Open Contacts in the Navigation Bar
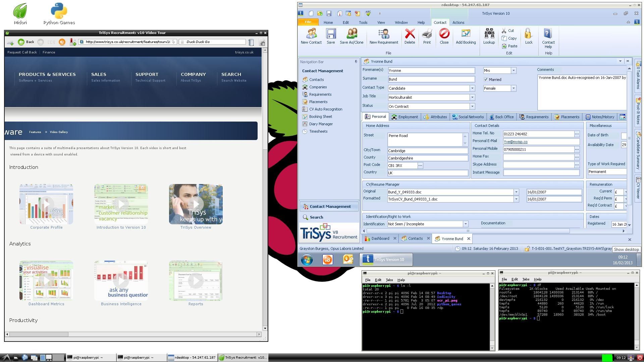The image size is (644, 362). point(313,80)
